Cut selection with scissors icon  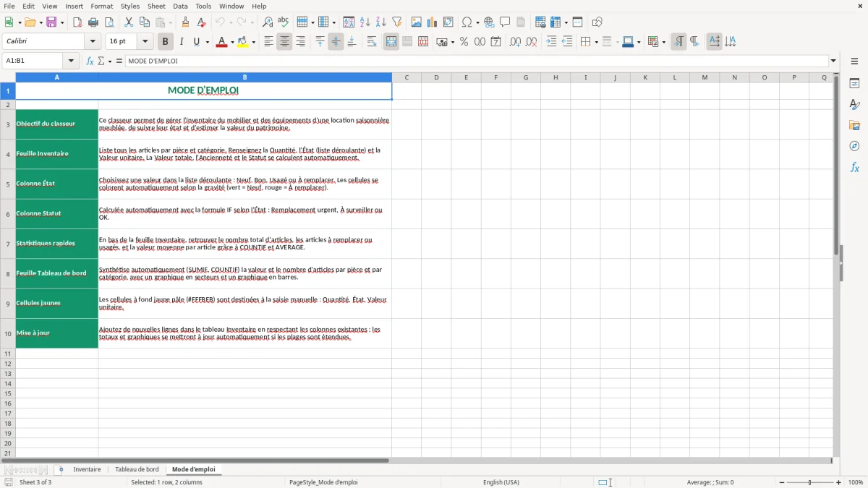click(129, 22)
